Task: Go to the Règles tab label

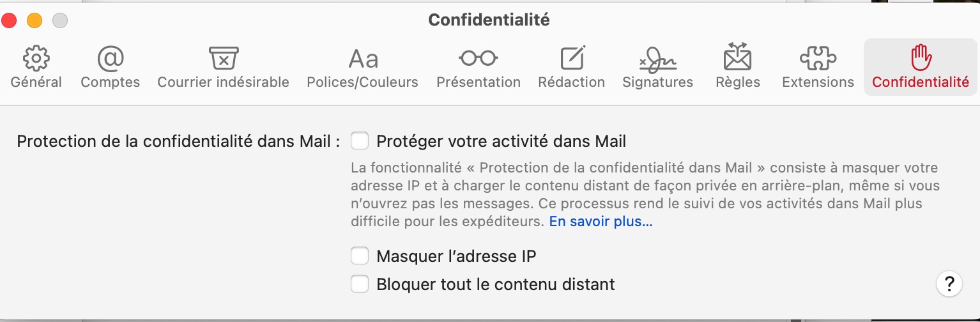Action: pos(738,82)
